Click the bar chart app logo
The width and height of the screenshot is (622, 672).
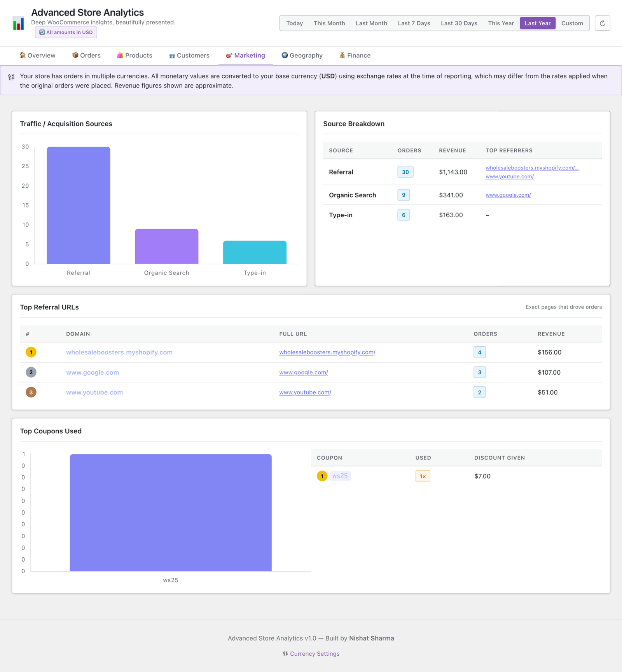point(18,23)
